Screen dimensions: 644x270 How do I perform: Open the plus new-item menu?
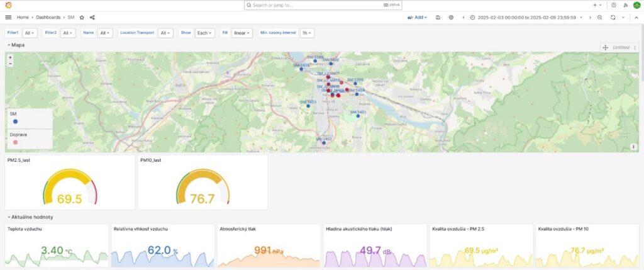point(597,5)
